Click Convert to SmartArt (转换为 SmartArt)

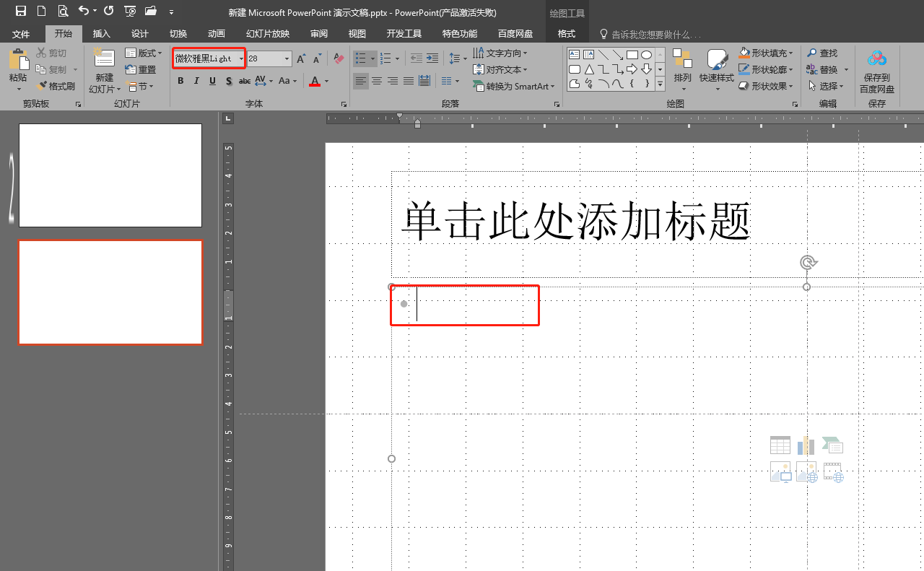[x=514, y=87]
